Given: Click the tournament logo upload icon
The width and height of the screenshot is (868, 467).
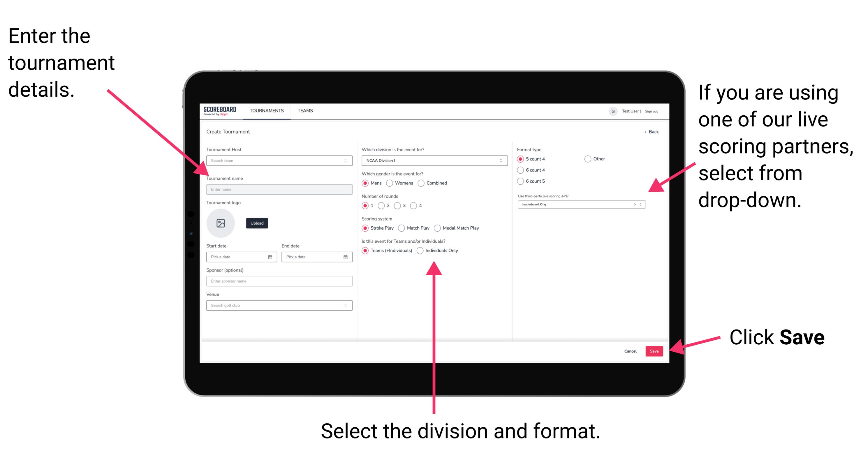Looking at the screenshot, I should pyautogui.click(x=221, y=223).
